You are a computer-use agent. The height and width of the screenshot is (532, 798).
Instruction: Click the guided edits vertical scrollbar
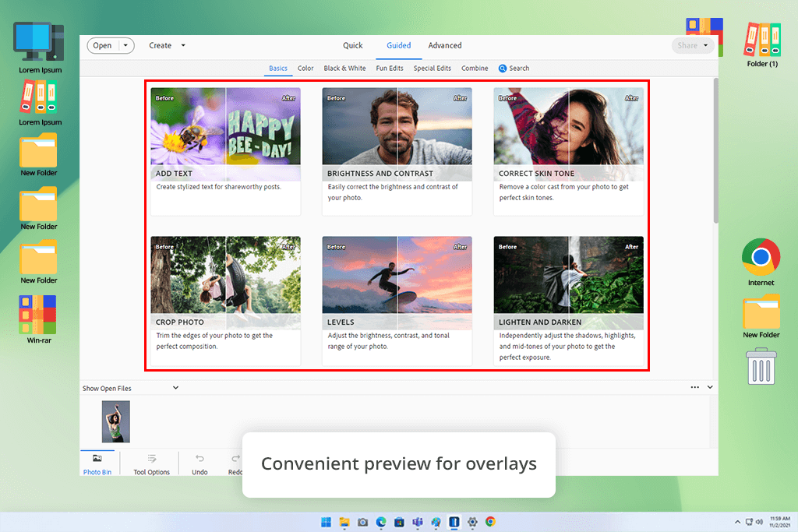[715, 150]
